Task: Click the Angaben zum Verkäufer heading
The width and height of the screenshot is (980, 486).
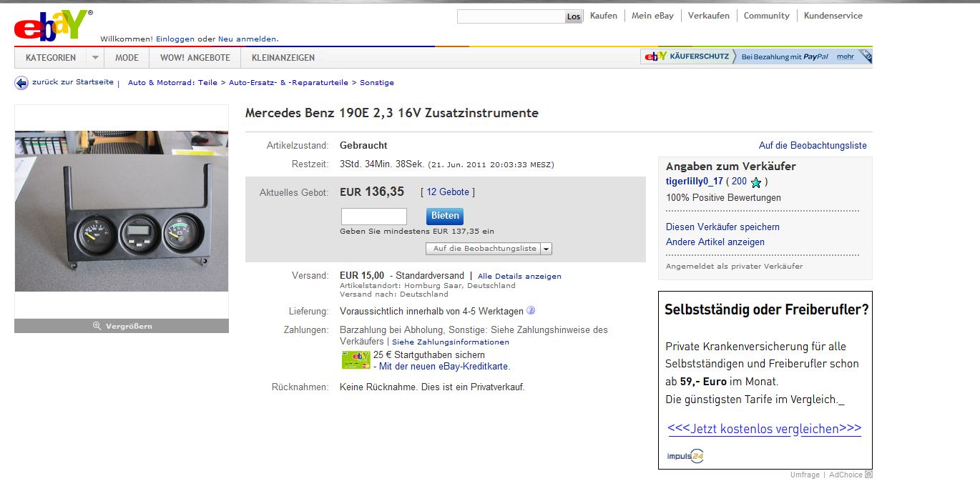Action: click(x=731, y=167)
